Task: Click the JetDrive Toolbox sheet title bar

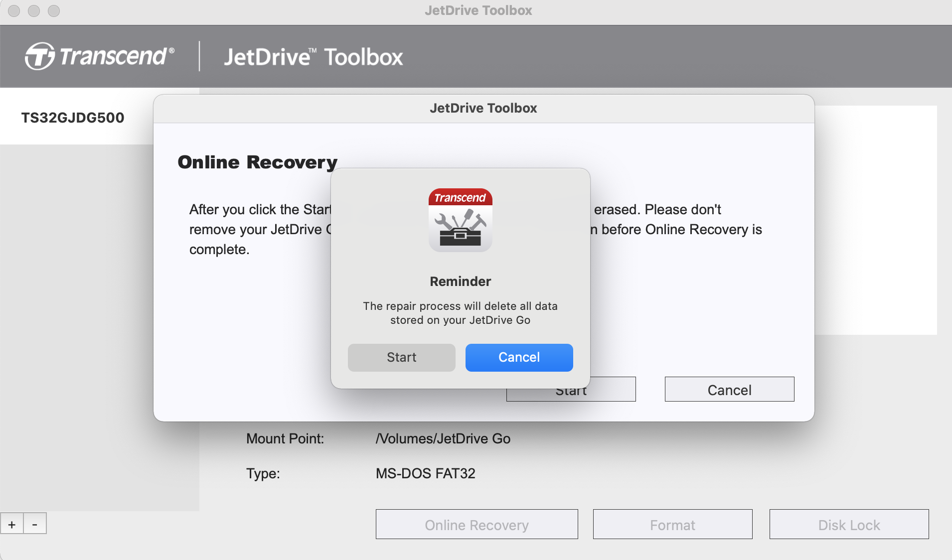Action: 483,108
